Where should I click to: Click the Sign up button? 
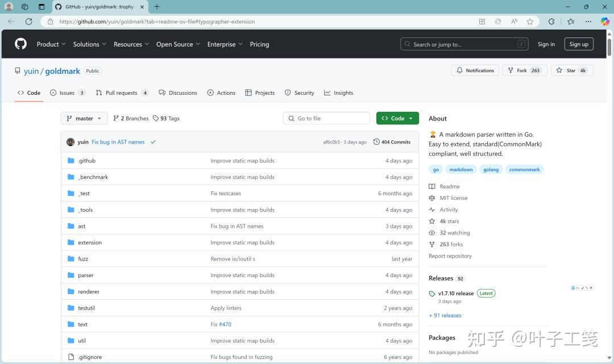tap(579, 44)
